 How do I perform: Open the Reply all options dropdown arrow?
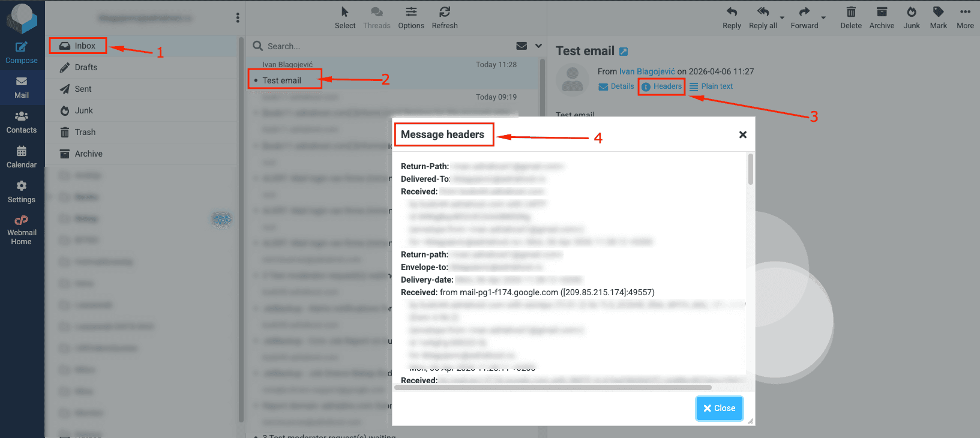pos(782,17)
